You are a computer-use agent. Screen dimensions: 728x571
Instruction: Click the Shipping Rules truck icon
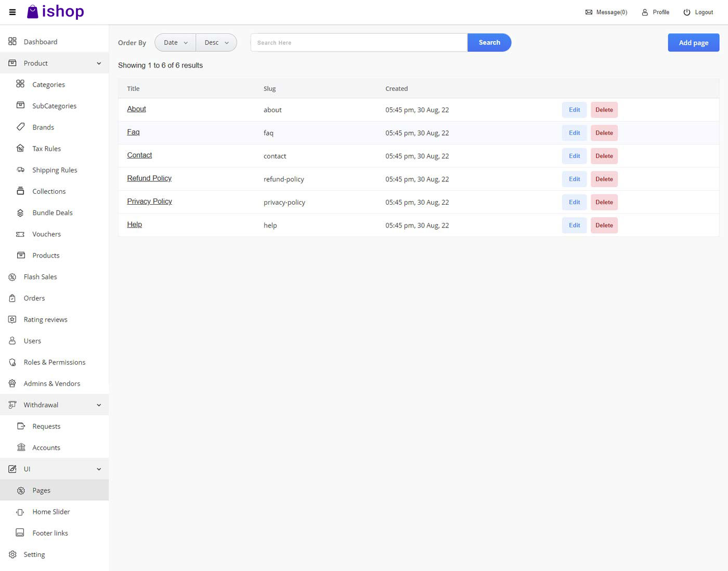21,170
